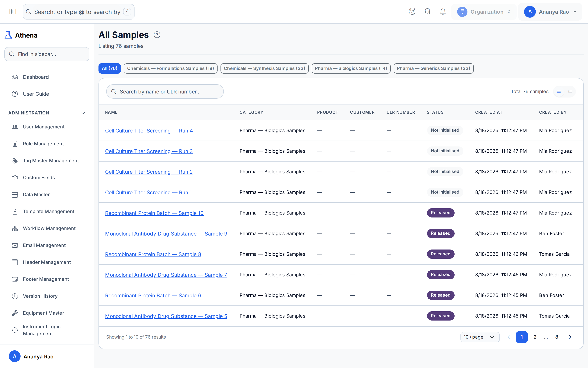Viewport: 588px width, 368px height.
Task: Select Pharma — Generics Samples (22) tab
Action: pos(433,68)
